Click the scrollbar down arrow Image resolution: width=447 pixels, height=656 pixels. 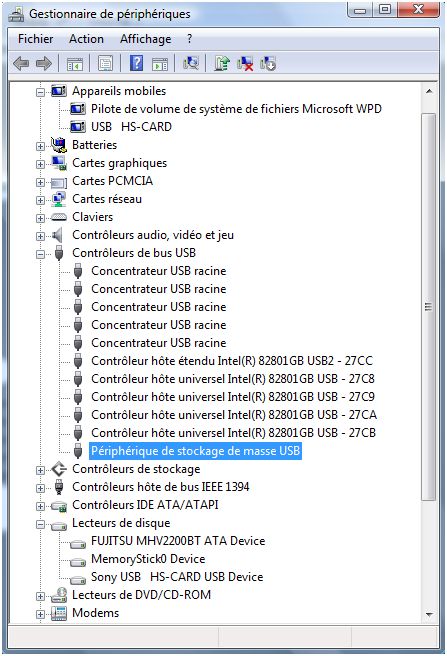pos(429,614)
